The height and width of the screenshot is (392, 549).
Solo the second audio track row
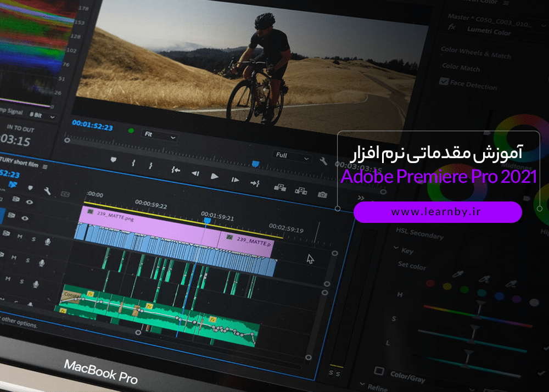coord(27,260)
